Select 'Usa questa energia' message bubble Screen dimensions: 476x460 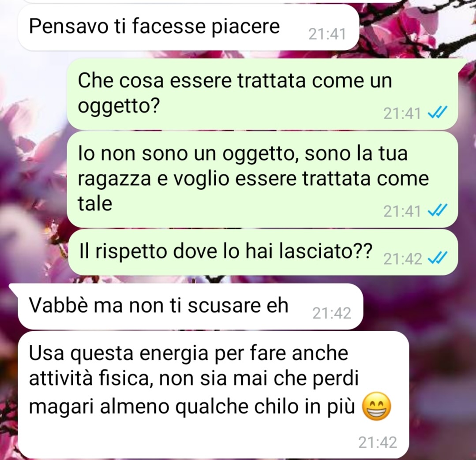click(x=214, y=395)
